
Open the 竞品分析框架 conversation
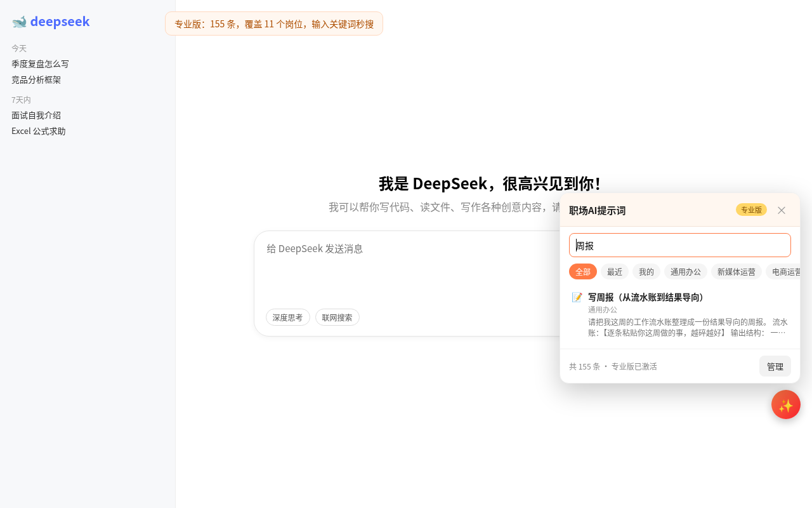click(36, 80)
